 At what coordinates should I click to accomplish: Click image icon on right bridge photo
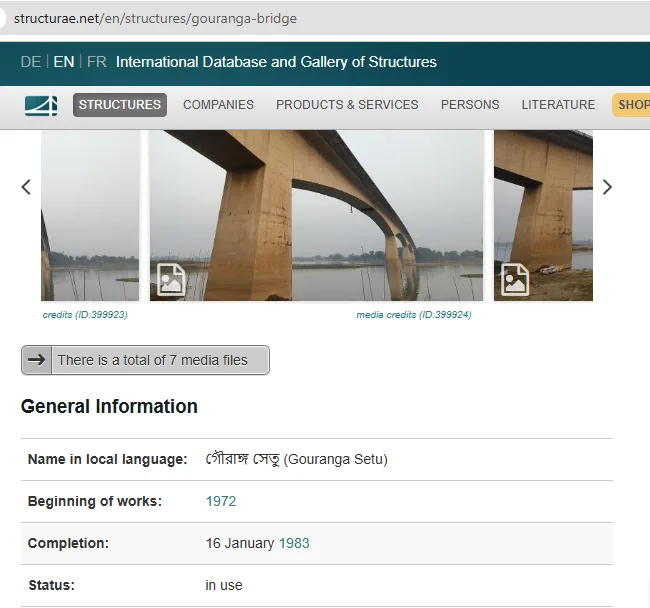514,279
